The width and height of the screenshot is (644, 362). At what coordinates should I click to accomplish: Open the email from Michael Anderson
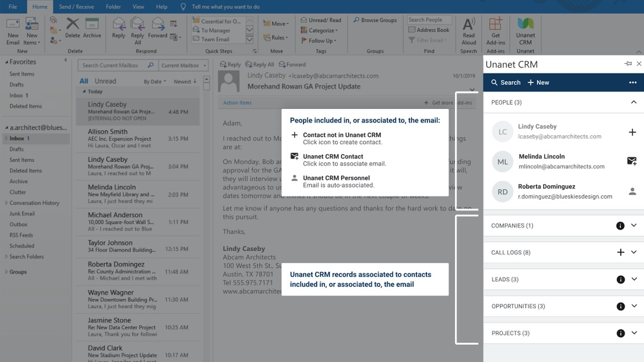point(138,222)
